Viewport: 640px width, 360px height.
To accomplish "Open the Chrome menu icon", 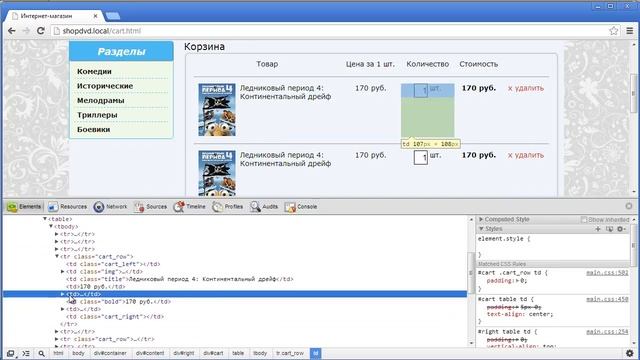I will 630,31.
